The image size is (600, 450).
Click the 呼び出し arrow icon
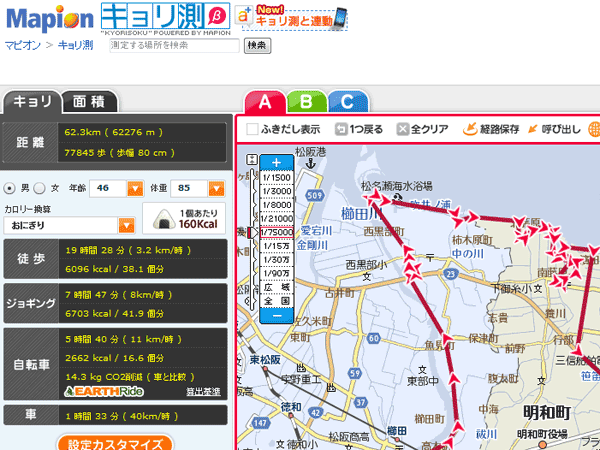(x=533, y=129)
